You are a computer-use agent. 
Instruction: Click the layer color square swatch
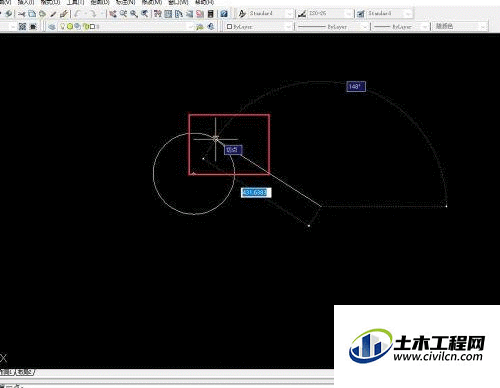pyautogui.click(x=93, y=26)
